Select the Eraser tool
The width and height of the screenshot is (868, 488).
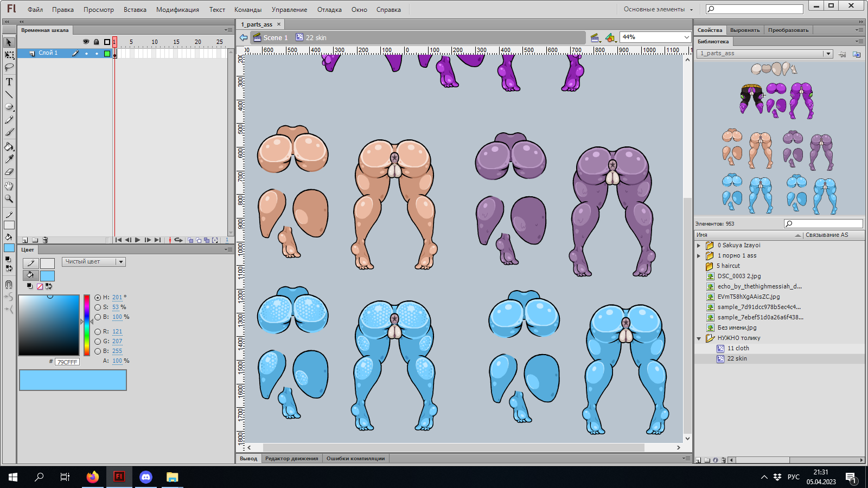9,172
